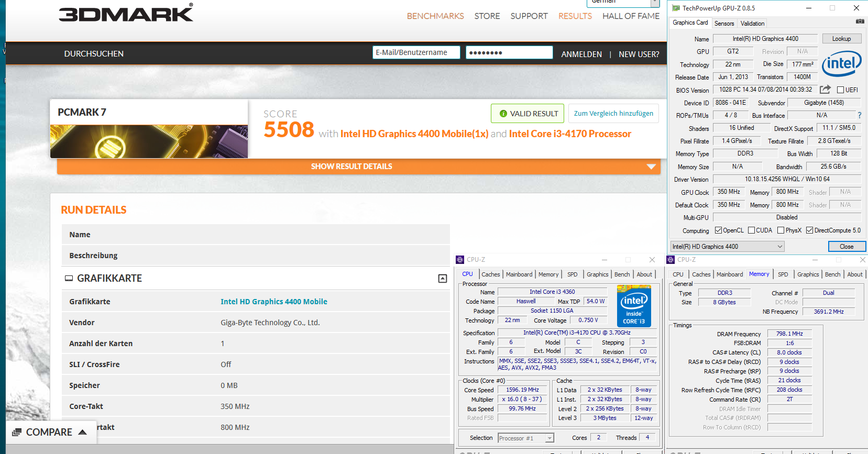The width and height of the screenshot is (868, 454).
Task: Open the Sensors tab in GPU-Z
Action: coord(724,24)
